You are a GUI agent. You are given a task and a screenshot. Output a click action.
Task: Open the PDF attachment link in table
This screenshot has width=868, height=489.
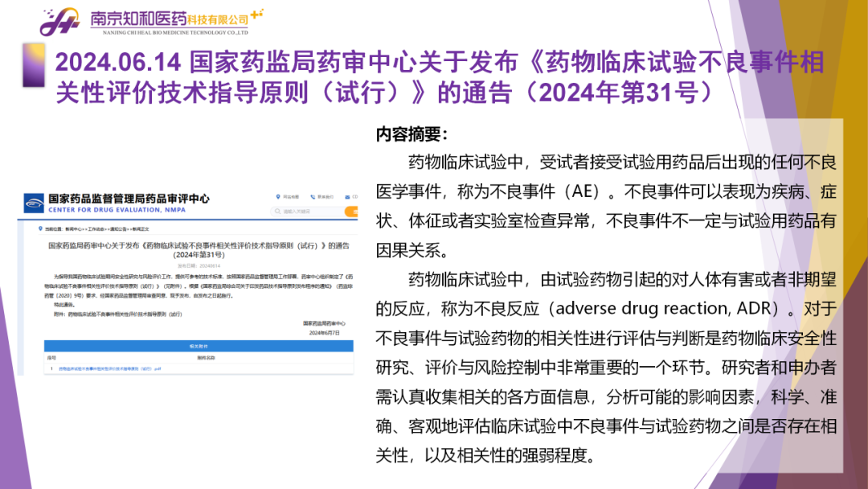coord(108,368)
